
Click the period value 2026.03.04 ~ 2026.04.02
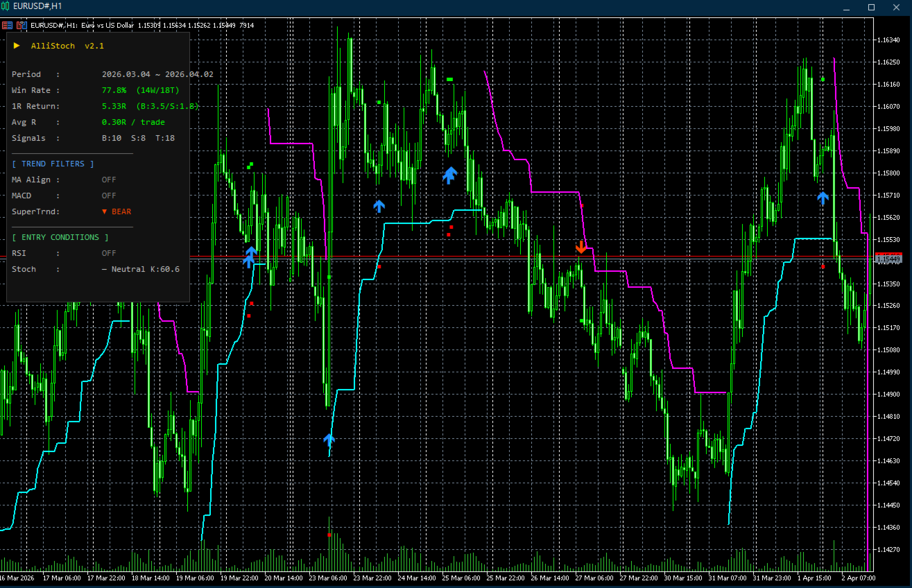tap(157, 74)
